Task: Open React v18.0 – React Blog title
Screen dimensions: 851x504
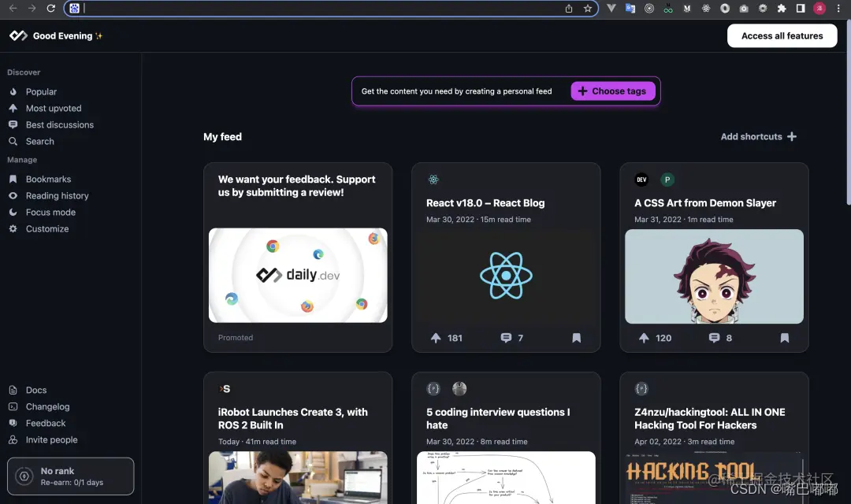Action: [x=485, y=203]
